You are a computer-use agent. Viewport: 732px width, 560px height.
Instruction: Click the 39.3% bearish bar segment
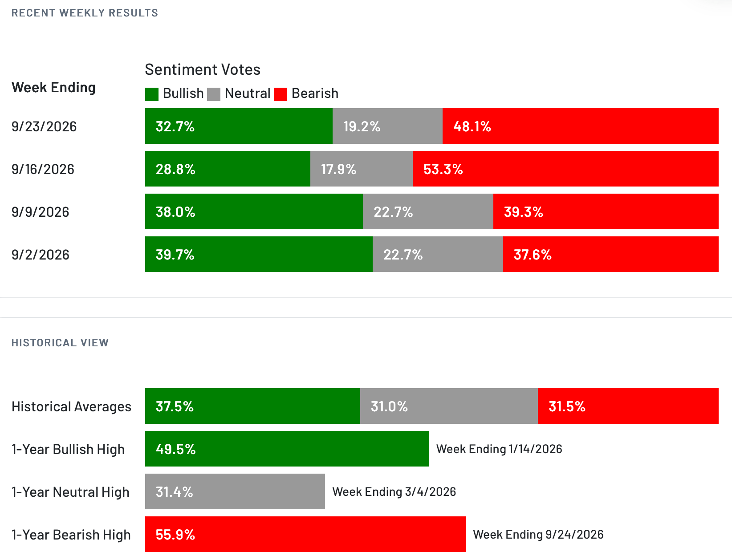(606, 211)
